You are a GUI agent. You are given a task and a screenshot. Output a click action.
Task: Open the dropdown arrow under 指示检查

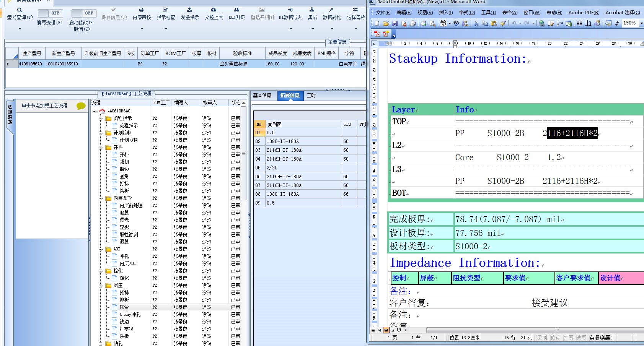point(166,29)
